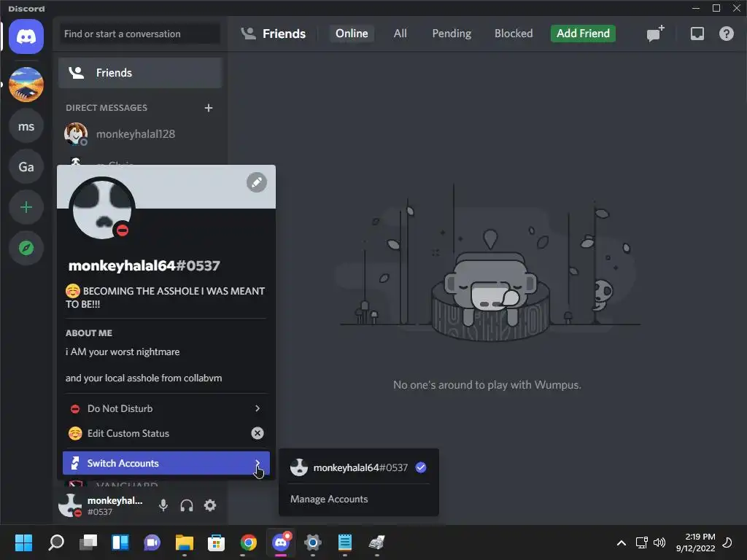This screenshot has height=560, width=747.
Task: Open Windows Settings gear on the taskbar
Action: (x=312, y=542)
